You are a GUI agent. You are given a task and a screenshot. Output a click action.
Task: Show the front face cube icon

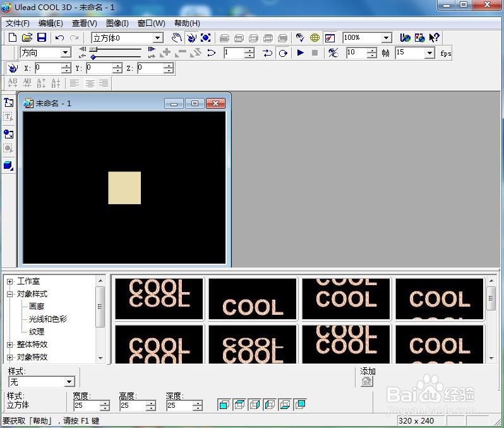pyautogui.click(x=224, y=405)
